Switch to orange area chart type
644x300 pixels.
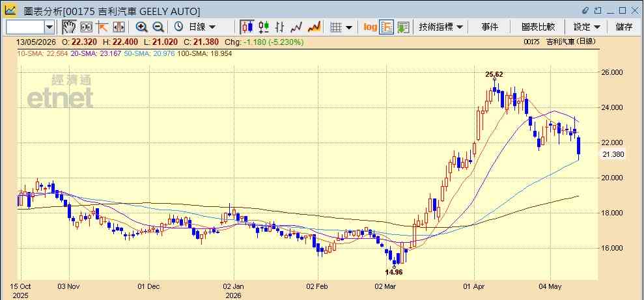coord(315,27)
